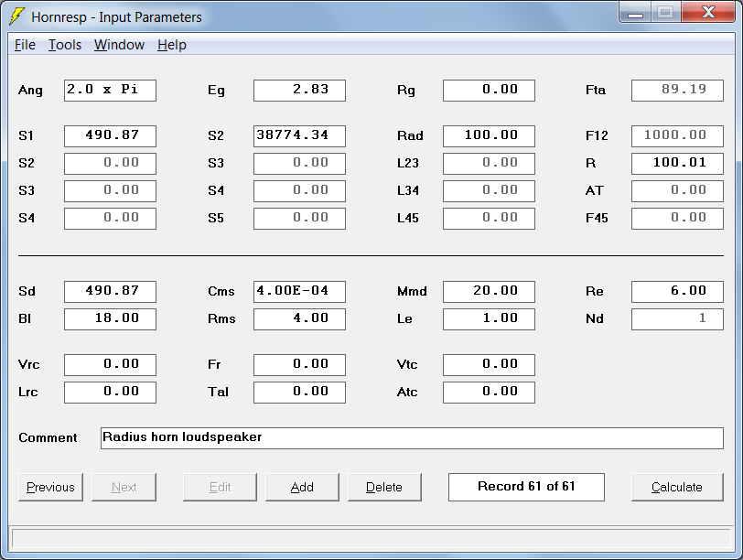This screenshot has height=560, width=743.
Task: Click the Rms field showing 4.00
Action: (299, 318)
